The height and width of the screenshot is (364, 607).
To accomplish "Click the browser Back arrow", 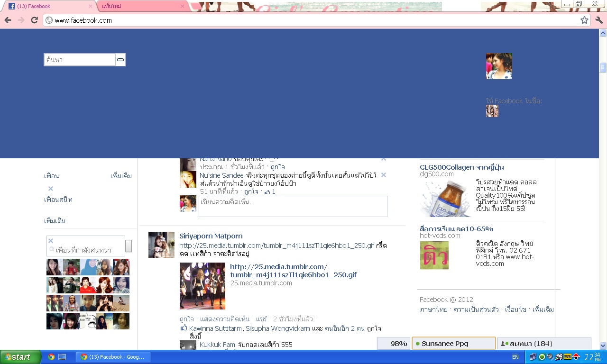I will tap(8, 20).
